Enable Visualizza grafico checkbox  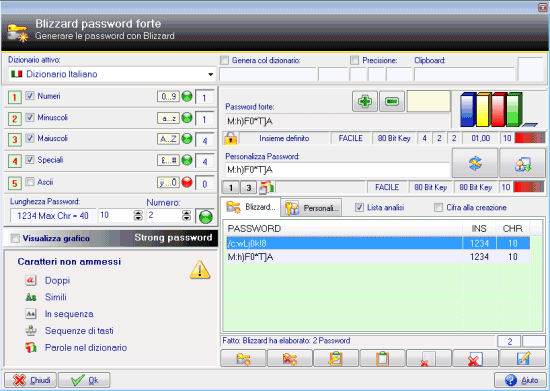point(15,238)
